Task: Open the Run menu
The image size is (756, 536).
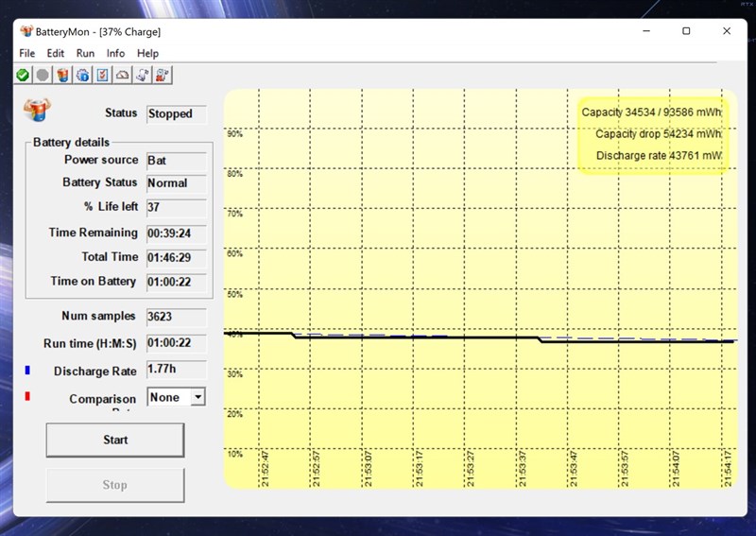Action: [x=85, y=53]
